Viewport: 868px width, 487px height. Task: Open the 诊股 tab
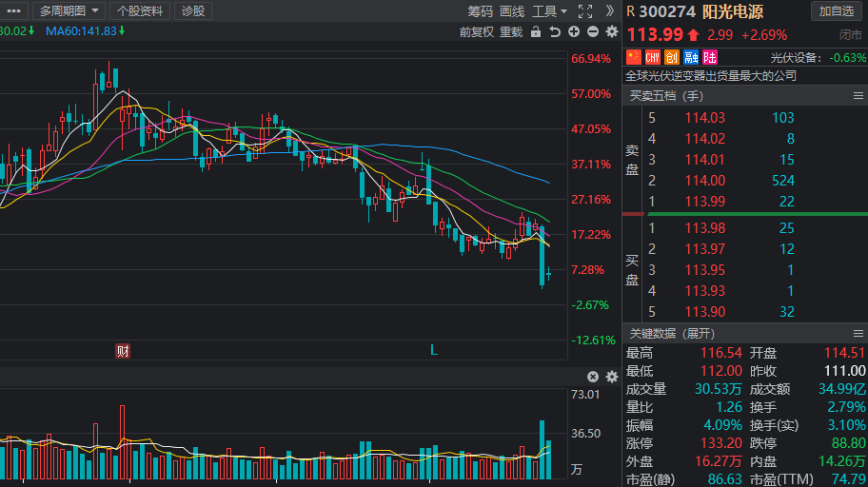(x=193, y=11)
